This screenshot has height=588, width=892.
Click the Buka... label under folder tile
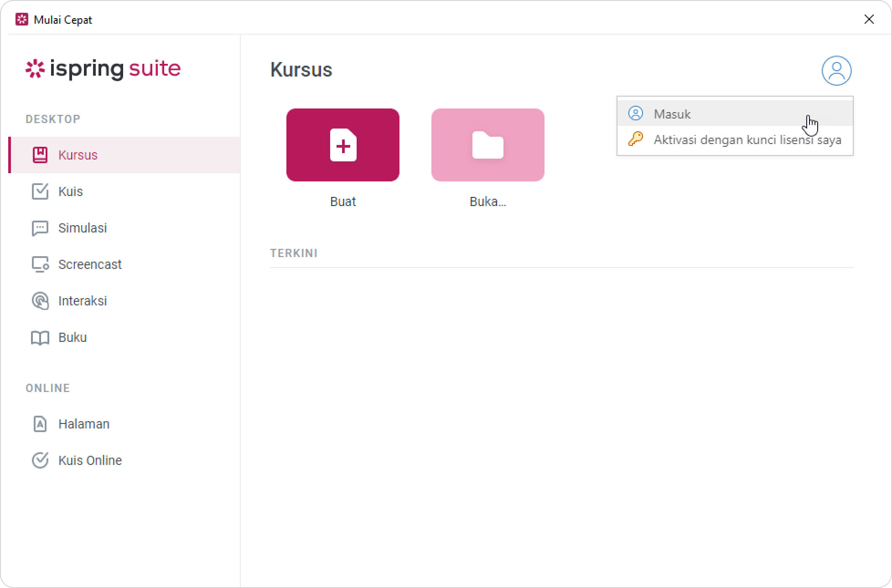(x=488, y=201)
